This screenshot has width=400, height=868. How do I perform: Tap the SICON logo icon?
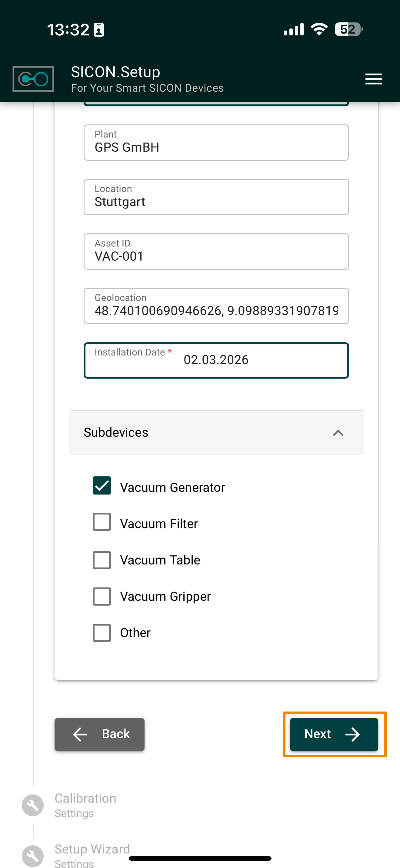33,79
